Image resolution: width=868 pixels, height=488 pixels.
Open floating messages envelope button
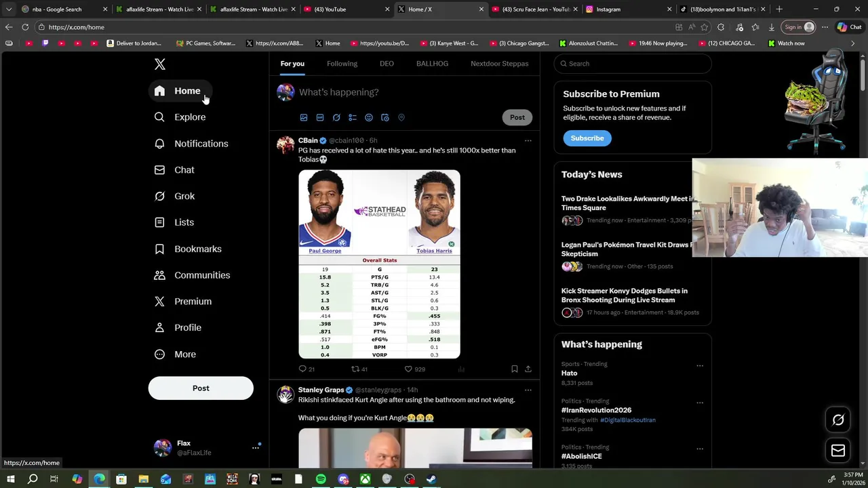[838, 451]
